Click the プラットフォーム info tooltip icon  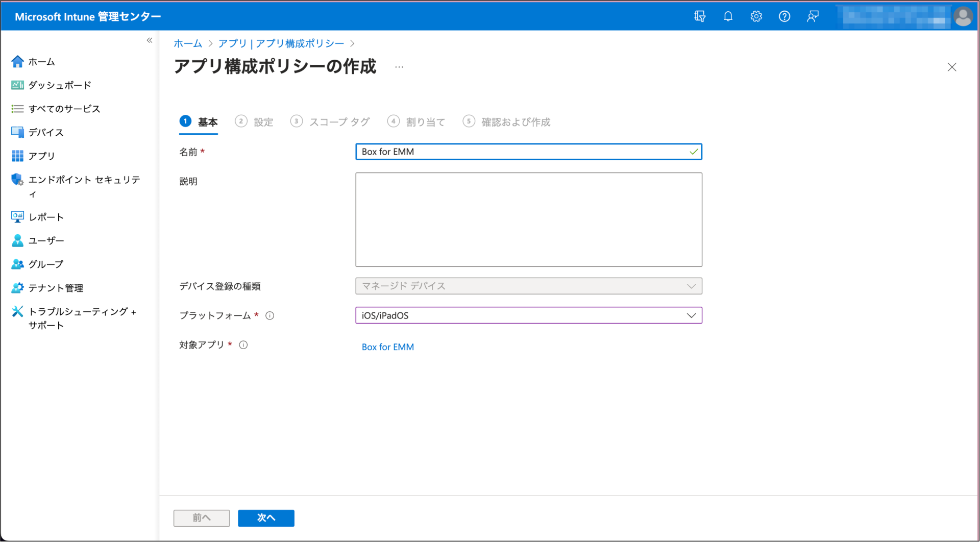(x=269, y=315)
